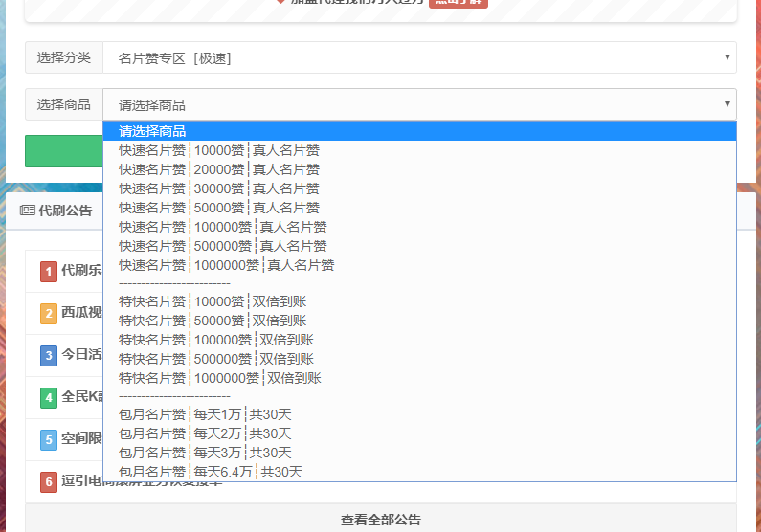Click the blue number 3 announcement badge
This screenshot has height=532, width=761.
[x=49, y=356]
